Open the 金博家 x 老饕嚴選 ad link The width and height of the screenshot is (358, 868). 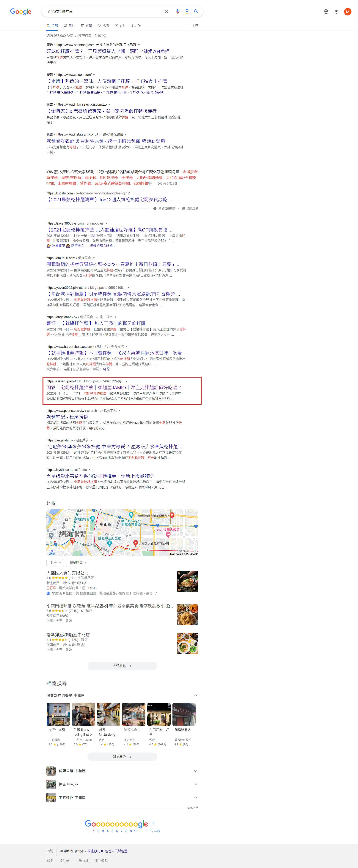(x=102, y=111)
